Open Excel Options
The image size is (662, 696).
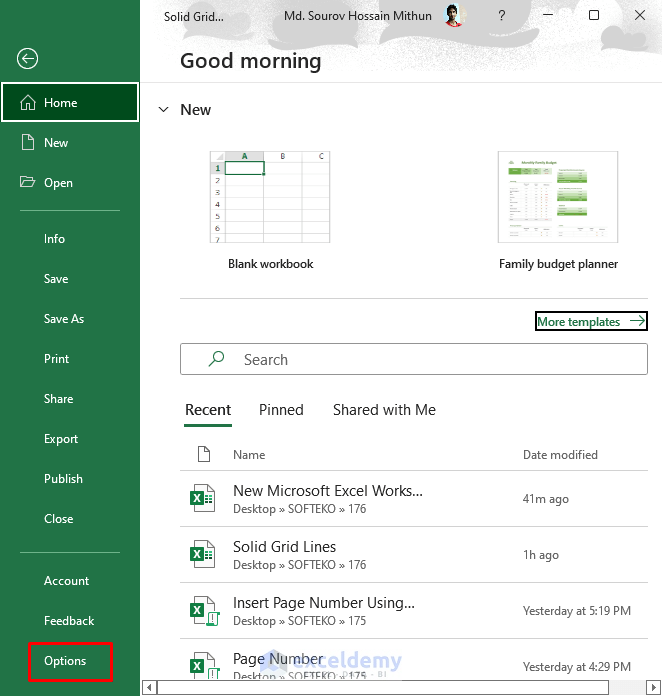(65, 661)
